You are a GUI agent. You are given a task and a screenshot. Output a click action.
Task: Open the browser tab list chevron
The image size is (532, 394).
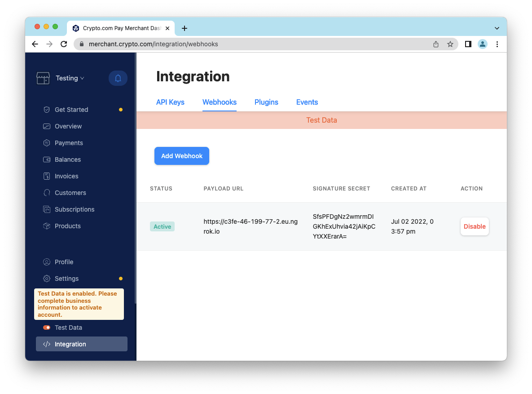pos(497,28)
